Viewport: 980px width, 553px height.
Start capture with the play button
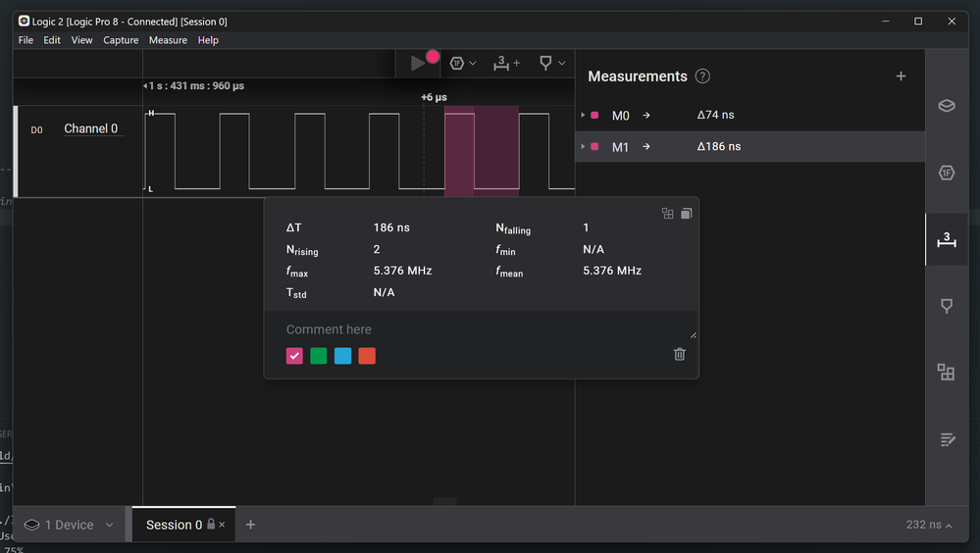(x=418, y=63)
